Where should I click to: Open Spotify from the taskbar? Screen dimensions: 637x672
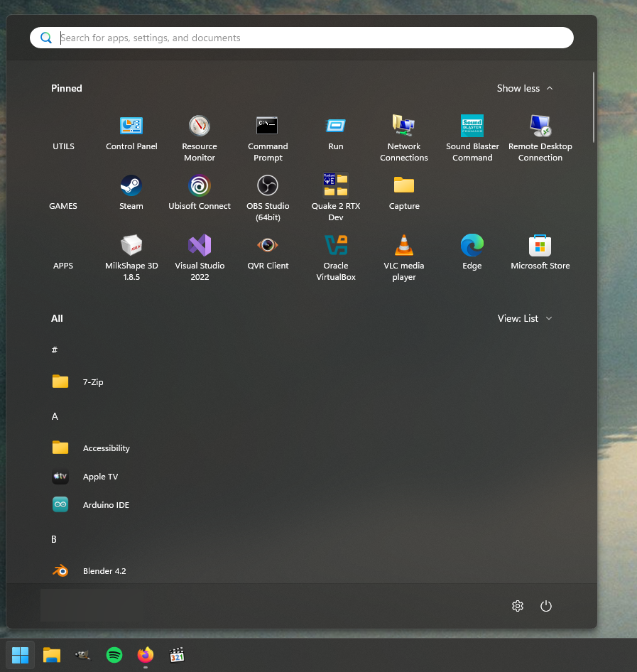[114, 655]
